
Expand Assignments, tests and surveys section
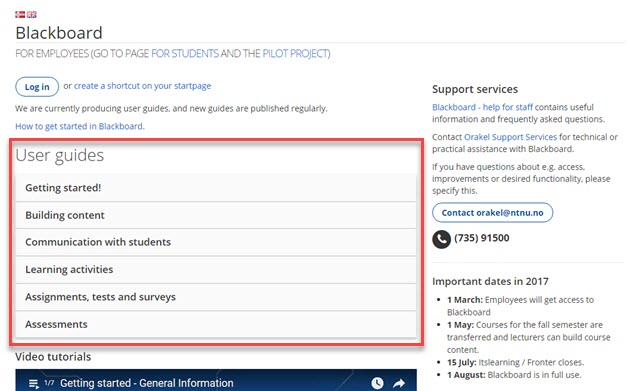click(216, 297)
